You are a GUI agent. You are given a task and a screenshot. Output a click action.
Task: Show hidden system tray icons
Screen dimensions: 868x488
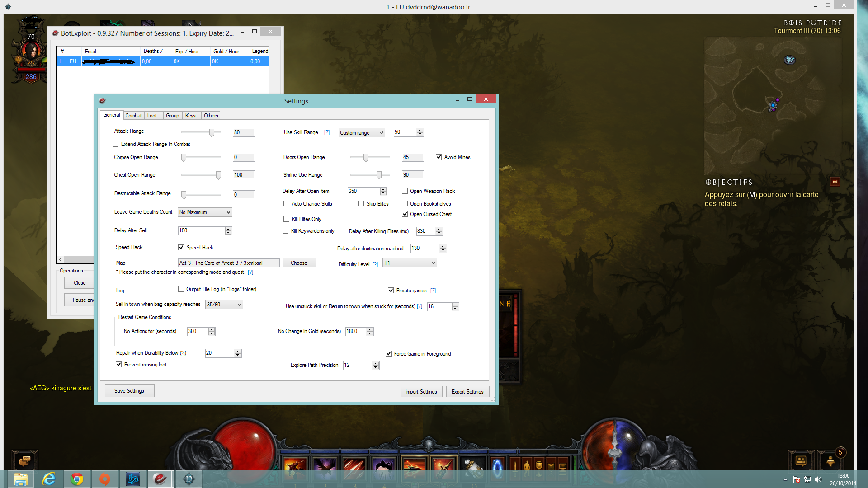click(785, 479)
